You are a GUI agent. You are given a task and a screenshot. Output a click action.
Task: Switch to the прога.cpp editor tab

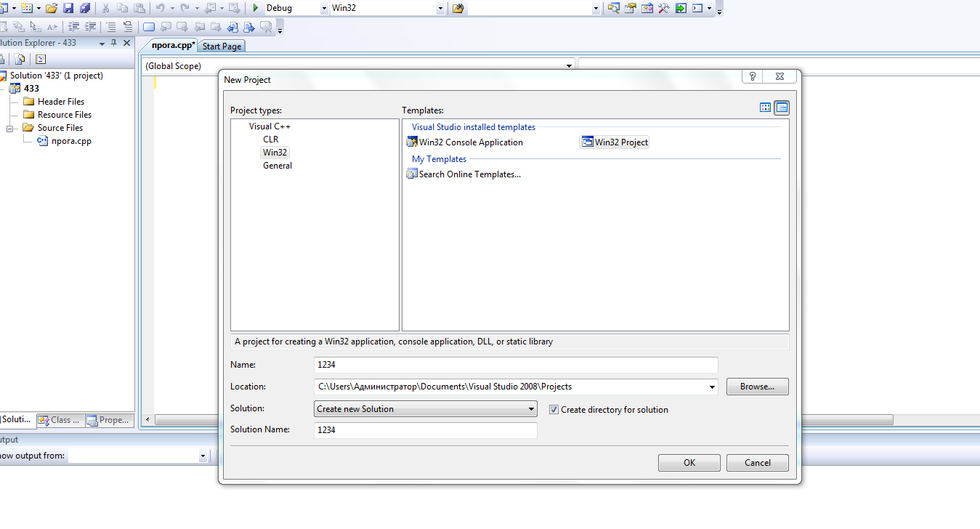click(x=173, y=45)
